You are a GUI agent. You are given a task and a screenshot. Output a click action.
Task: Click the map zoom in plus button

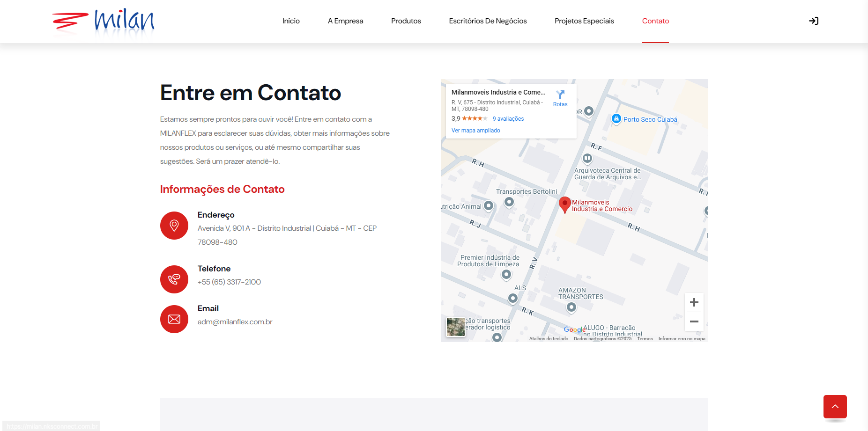pos(694,302)
